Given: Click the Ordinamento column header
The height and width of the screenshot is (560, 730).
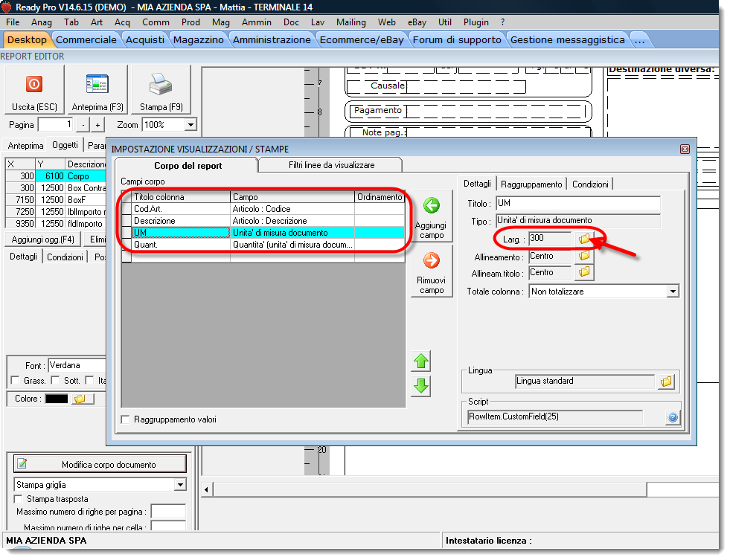Looking at the screenshot, I should [380, 197].
